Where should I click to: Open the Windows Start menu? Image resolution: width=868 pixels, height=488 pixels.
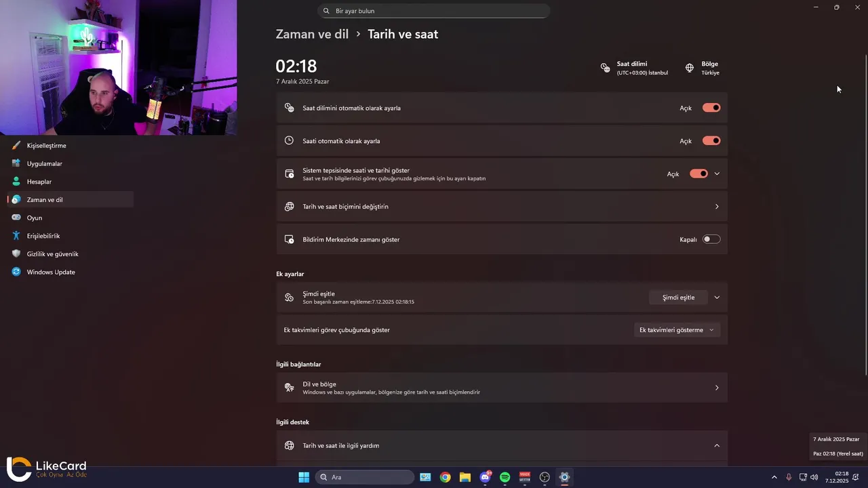click(304, 477)
